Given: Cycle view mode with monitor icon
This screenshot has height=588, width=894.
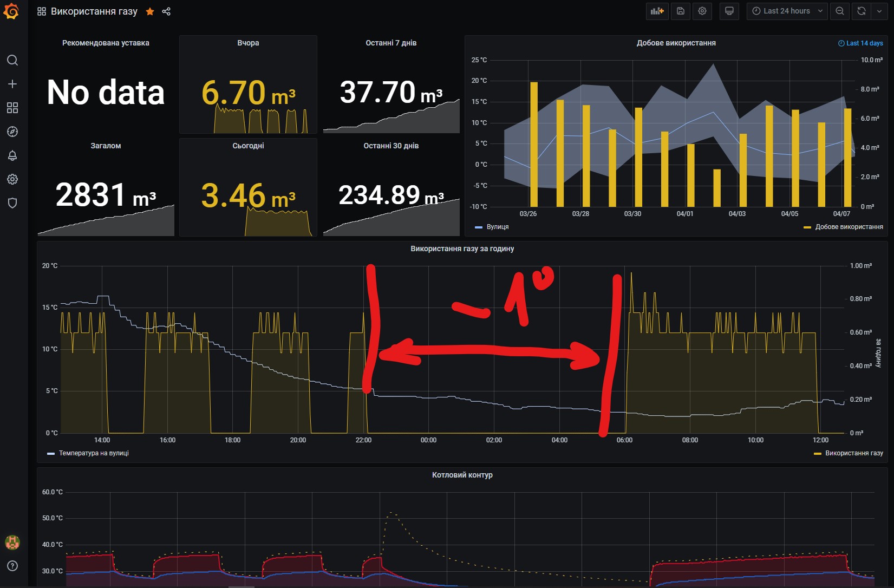Looking at the screenshot, I should coord(729,11).
